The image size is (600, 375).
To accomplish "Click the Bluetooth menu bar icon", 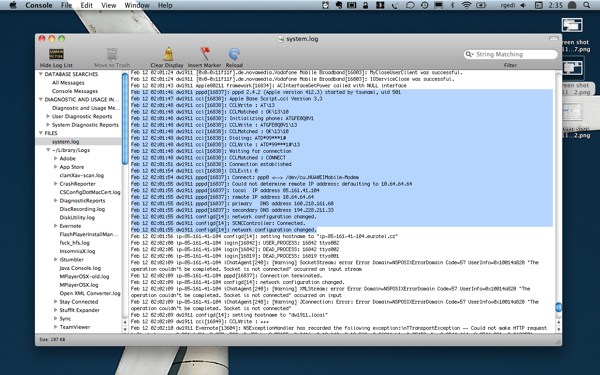I will pyautogui.click(x=452, y=5).
